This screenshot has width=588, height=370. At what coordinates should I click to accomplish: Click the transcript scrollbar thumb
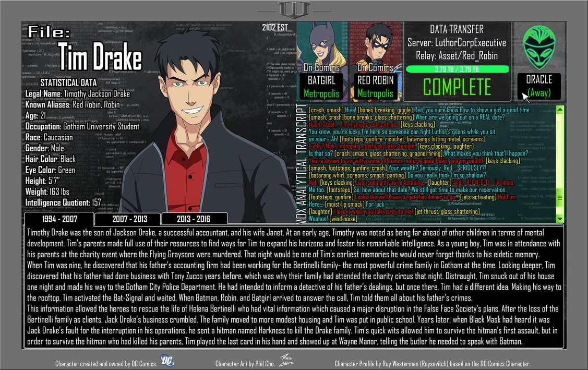click(560, 197)
